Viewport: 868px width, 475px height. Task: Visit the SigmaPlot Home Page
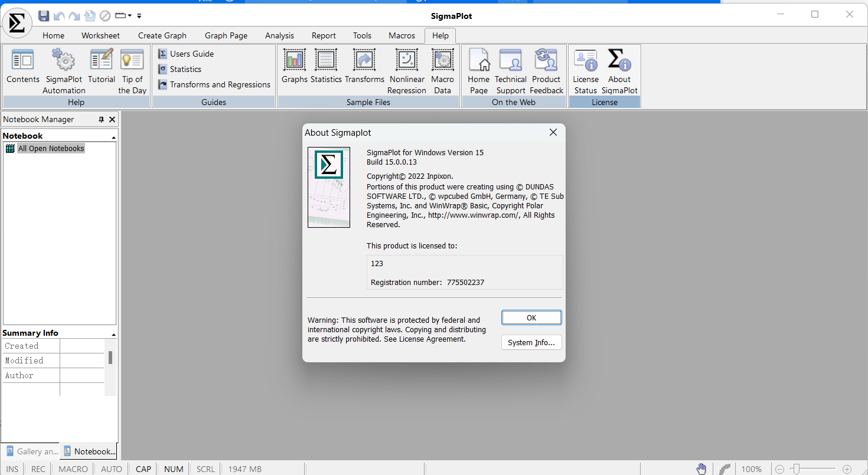click(x=479, y=71)
